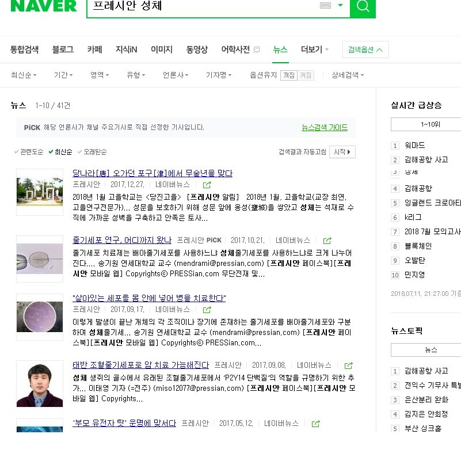
Task: Open thumbnail of 줄기세포 연구 article
Action: 40,258
